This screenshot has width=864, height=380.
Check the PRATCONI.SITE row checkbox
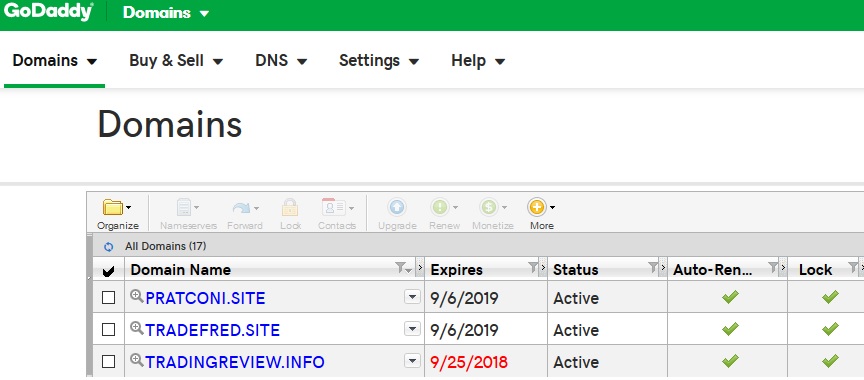pyautogui.click(x=109, y=298)
